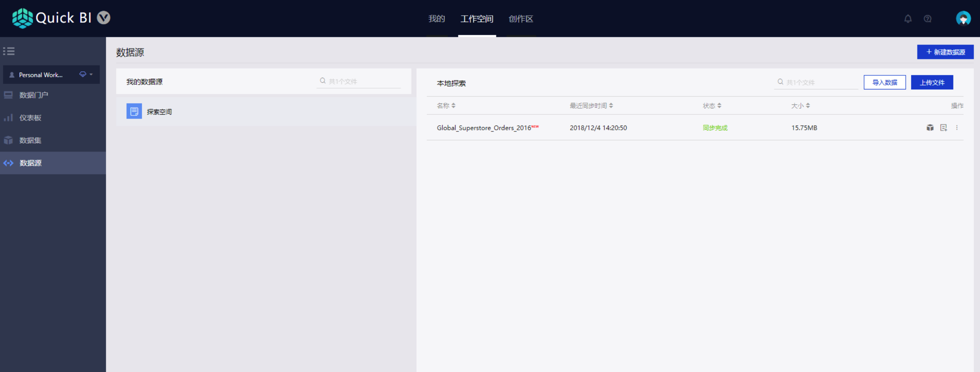
Task: Open the help question mark icon
Action: 927,18
